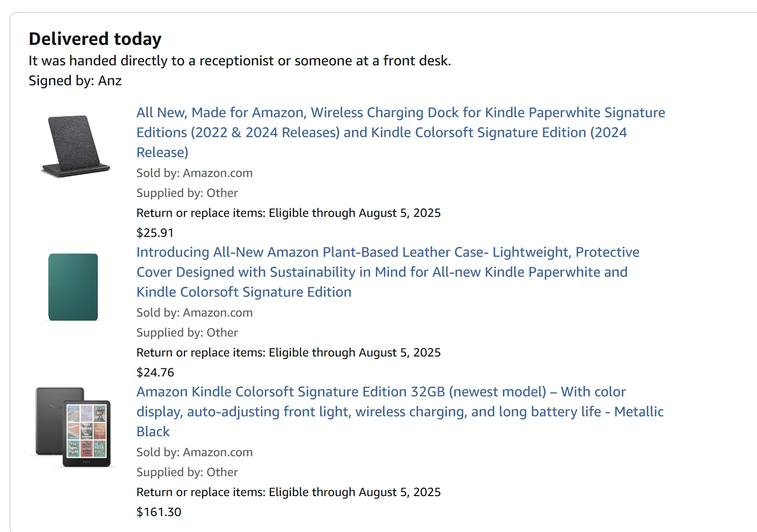This screenshot has height=532, width=757.
Task: Click the $25.91 price text
Action: 155,233
